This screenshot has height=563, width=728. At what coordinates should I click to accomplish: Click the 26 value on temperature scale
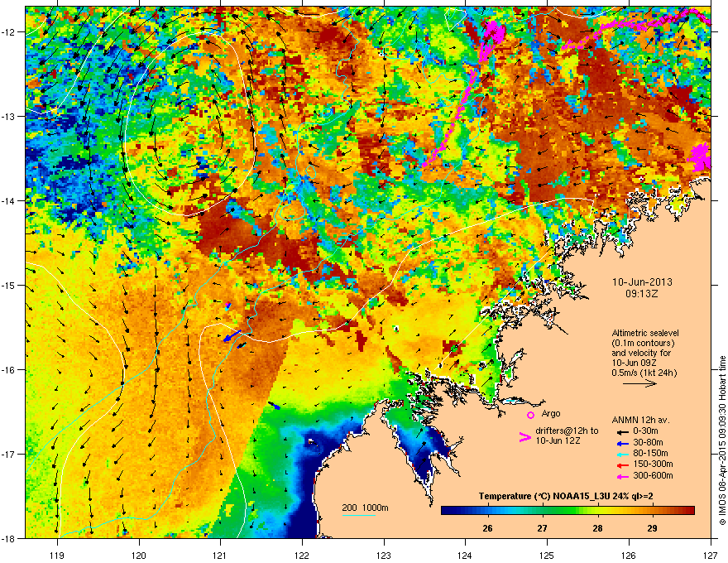487,528
